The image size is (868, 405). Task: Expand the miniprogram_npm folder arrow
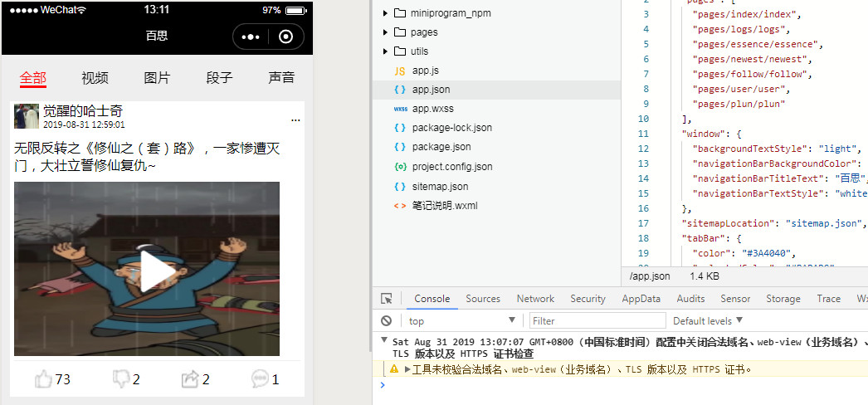(385, 13)
